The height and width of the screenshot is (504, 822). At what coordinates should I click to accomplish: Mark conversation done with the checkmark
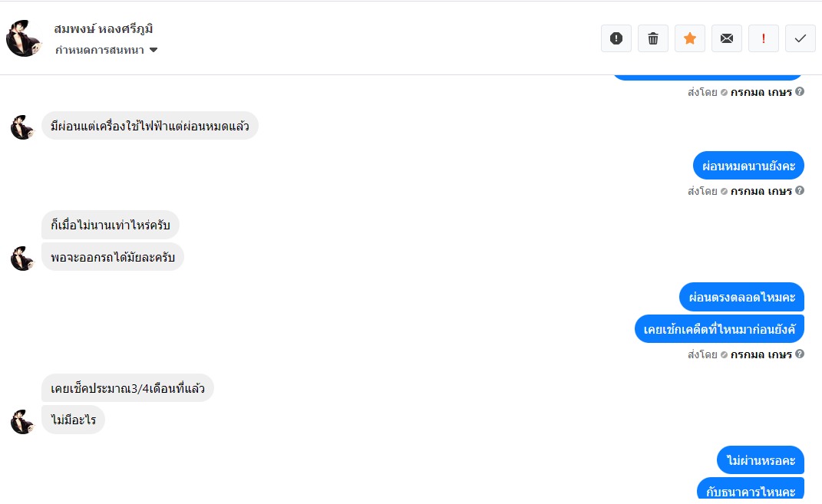coord(800,38)
